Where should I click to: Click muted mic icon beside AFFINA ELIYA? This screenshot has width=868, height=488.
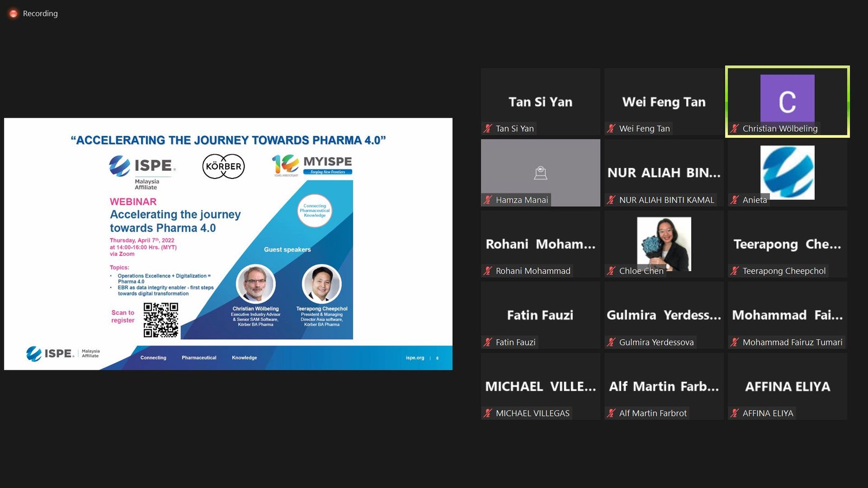point(735,413)
